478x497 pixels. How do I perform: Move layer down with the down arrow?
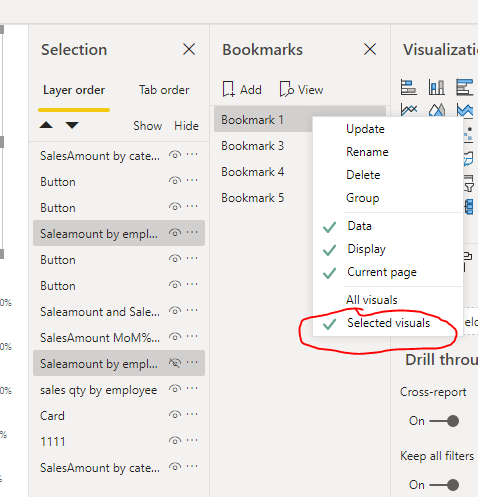[x=72, y=125]
